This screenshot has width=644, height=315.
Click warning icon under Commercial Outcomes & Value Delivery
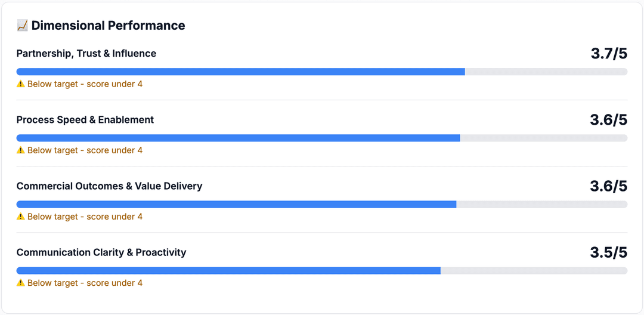click(x=21, y=217)
